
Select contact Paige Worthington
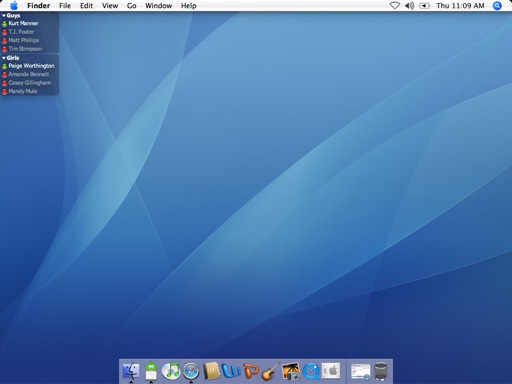tap(31, 66)
